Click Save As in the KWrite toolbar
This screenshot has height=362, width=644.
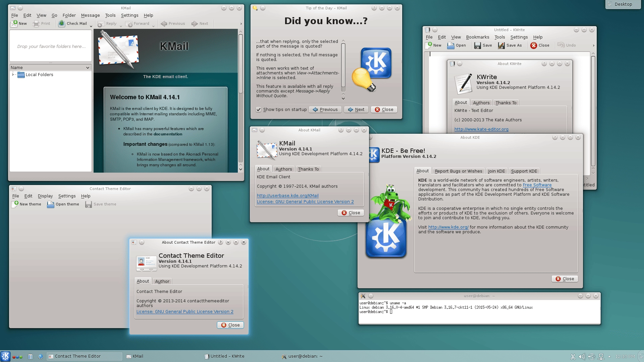tap(510, 45)
